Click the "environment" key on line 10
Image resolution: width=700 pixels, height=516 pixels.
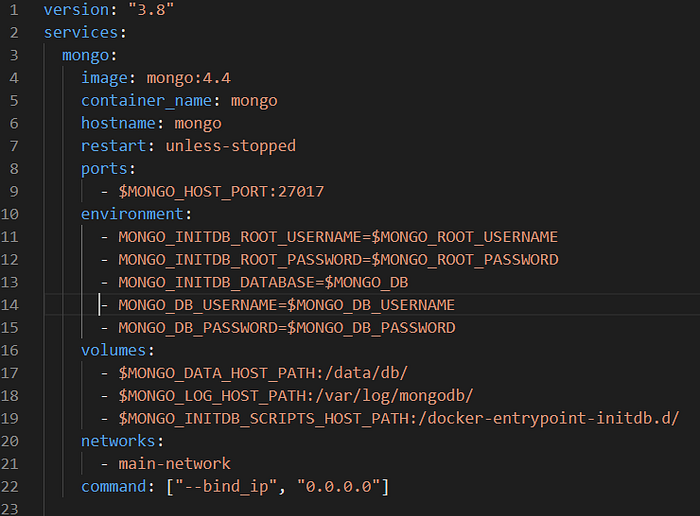132,214
